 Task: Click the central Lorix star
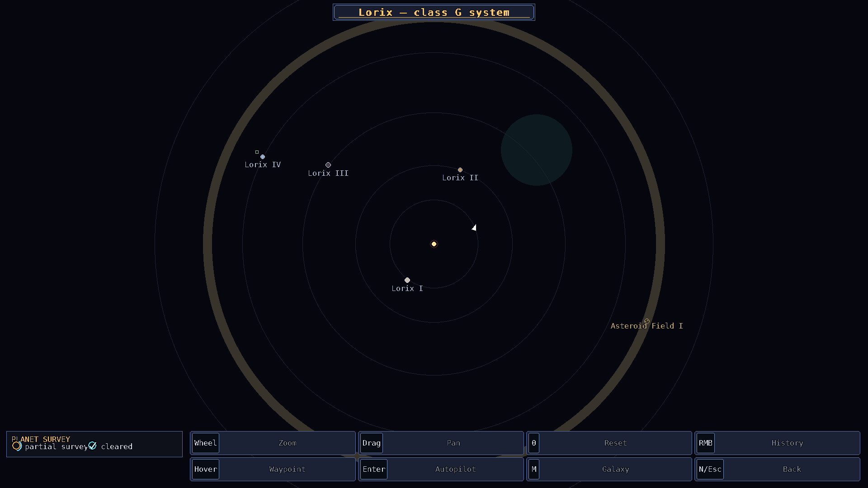pos(434,244)
